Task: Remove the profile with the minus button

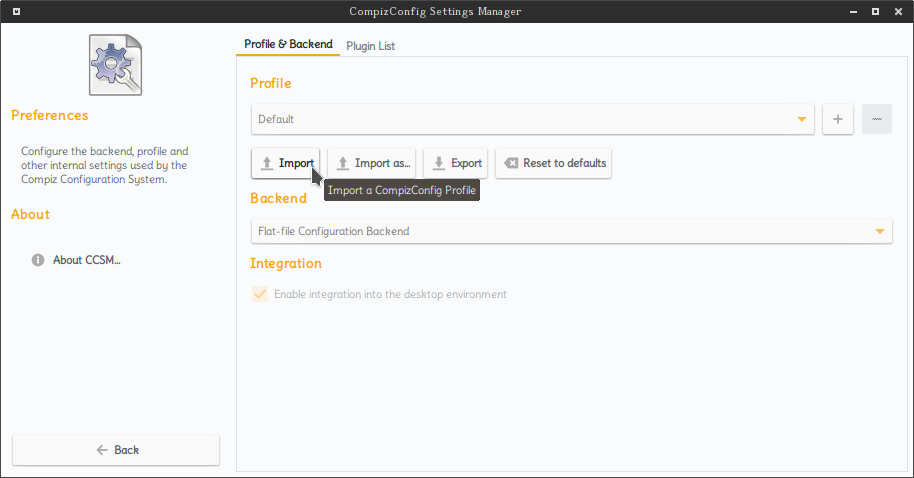Action: click(877, 119)
